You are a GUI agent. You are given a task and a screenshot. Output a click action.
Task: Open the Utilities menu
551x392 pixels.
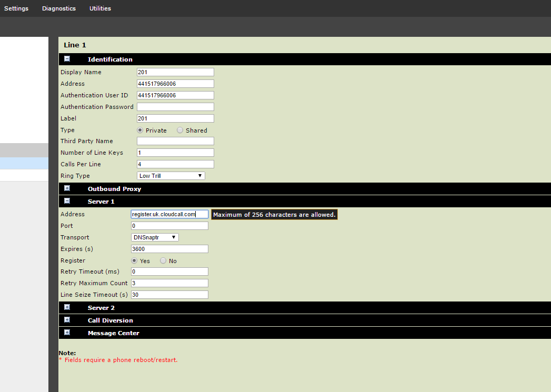pos(100,8)
